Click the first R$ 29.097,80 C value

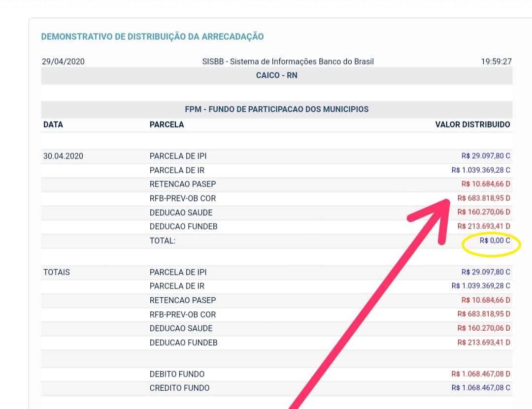[x=486, y=156]
